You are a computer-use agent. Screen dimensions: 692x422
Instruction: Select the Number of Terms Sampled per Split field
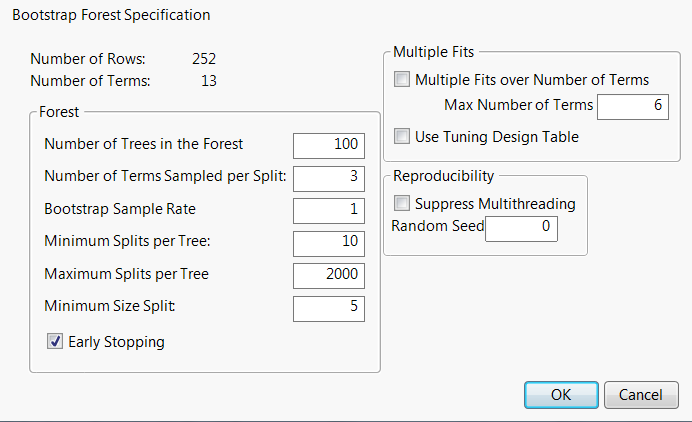click(x=329, y=178)
